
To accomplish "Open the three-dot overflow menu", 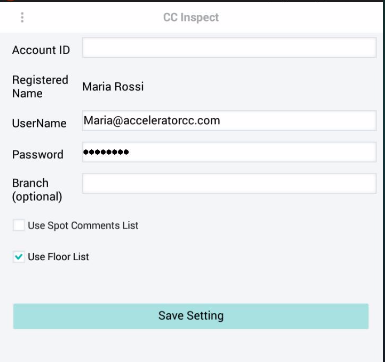I will pos(22,17).
